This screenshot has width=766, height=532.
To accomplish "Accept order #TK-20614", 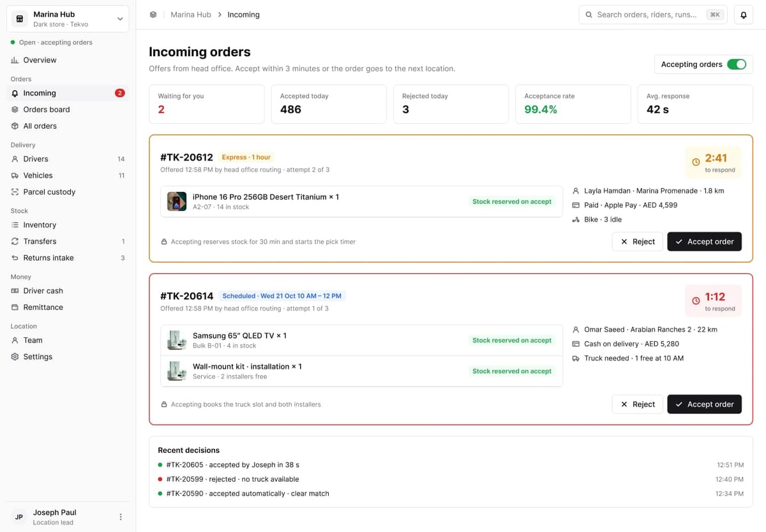I will [x=704, y=404].
